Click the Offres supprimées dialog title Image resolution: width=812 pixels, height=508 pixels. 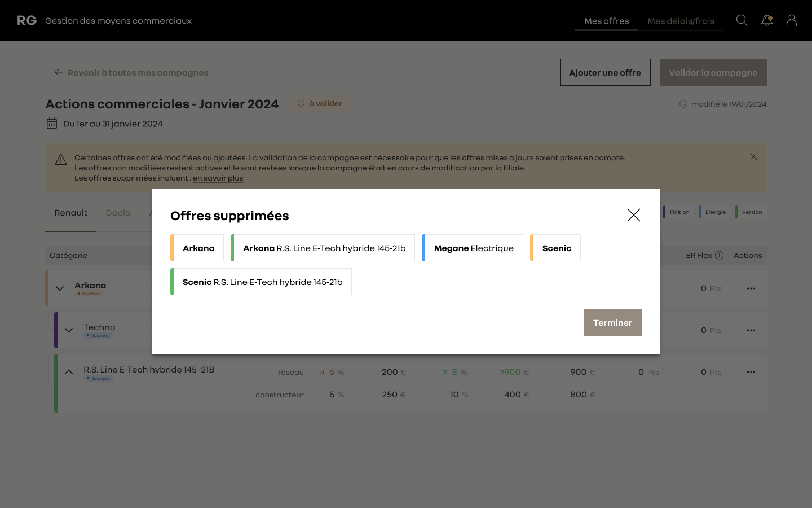click(x=230, y=216)
